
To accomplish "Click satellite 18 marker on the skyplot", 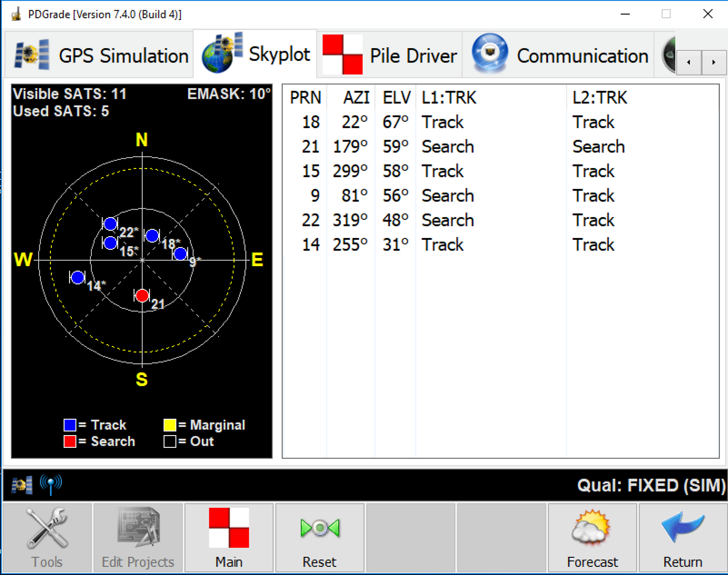I will 152,235.
